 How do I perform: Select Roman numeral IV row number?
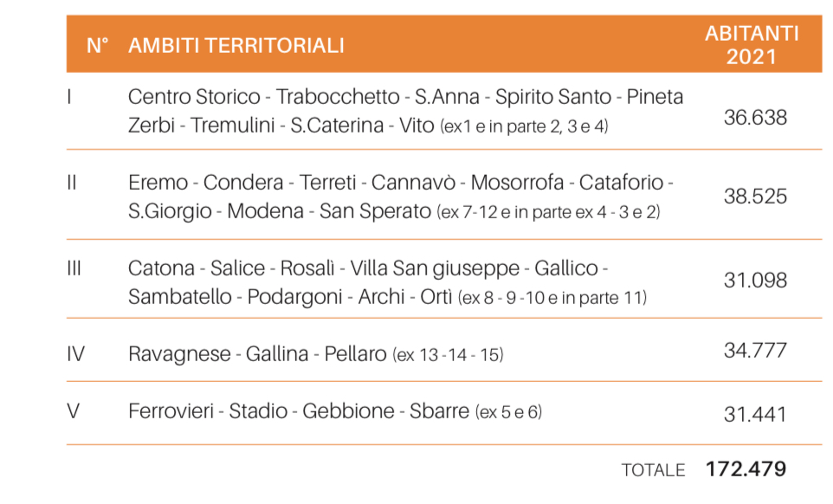point(75,354)
